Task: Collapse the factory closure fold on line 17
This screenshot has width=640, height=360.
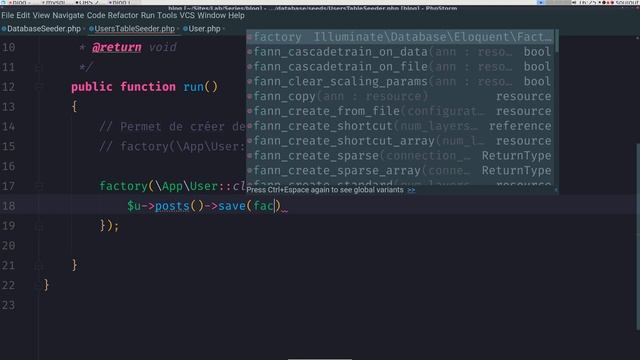Action: (38, 187)
